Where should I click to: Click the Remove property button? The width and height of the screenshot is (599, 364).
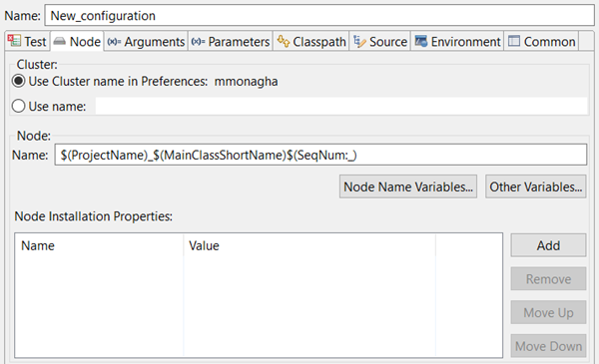pos(548,279)
